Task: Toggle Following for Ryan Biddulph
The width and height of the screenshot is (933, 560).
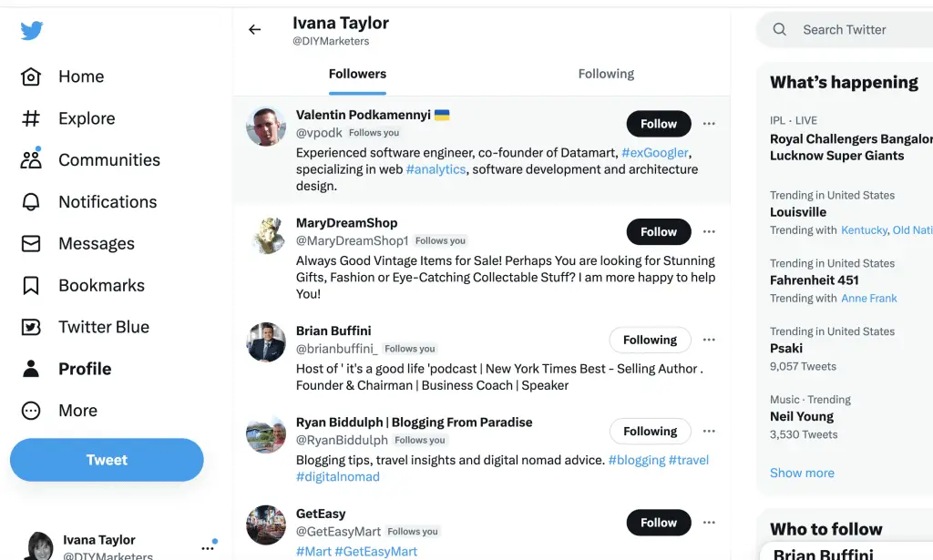Action: [650, 432]
